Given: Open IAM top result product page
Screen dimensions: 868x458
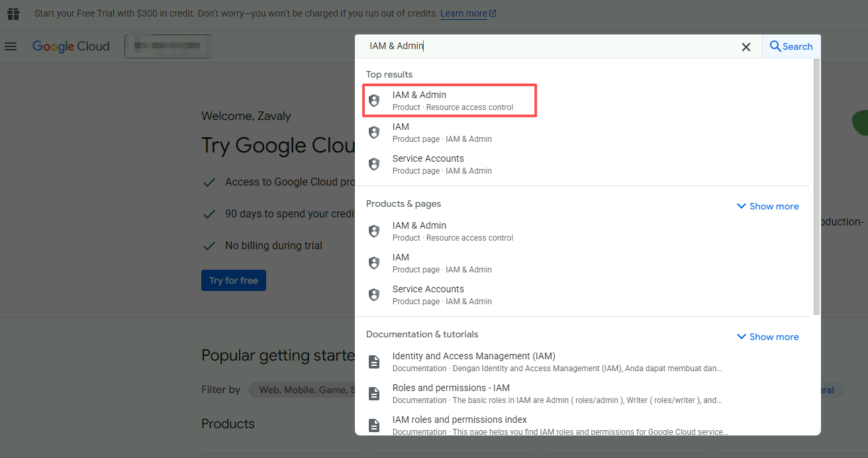Looking at the screenshot, I should [x=582, y=133].
